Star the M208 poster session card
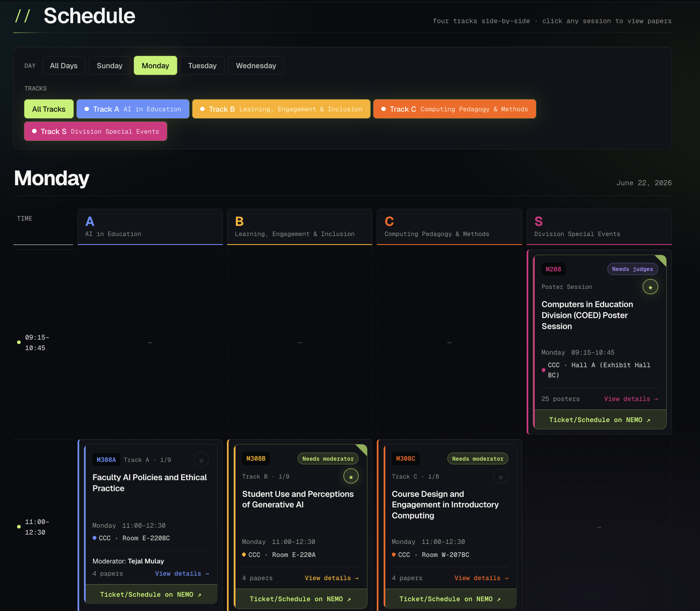This screenshot has width=700, height=611. 650,287
